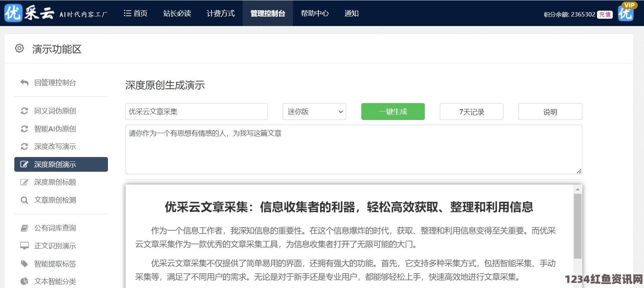This screenshot has height=288, width=644.
Task: Click the back arrow icon for 回管理控制台
Action: [x=24, y=83]
